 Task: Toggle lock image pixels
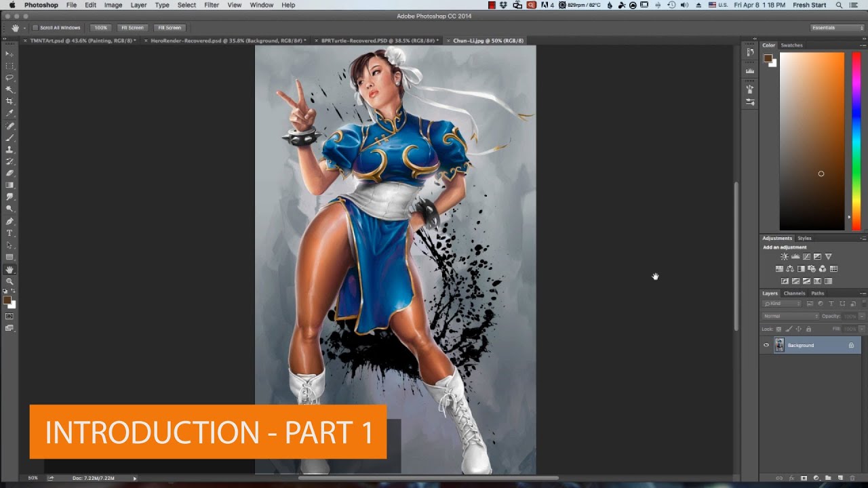click(789, 329)
